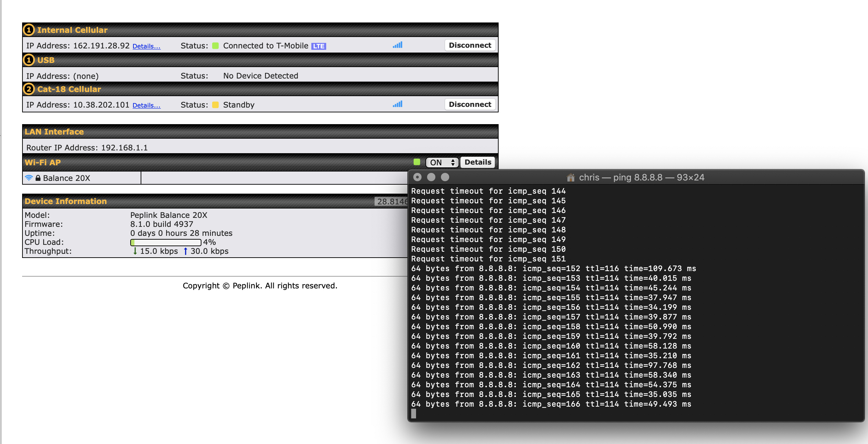The image size is (868, 444).
Task: Click the Cat-18 Cellular signal strength icon
Action: (397, 104)
